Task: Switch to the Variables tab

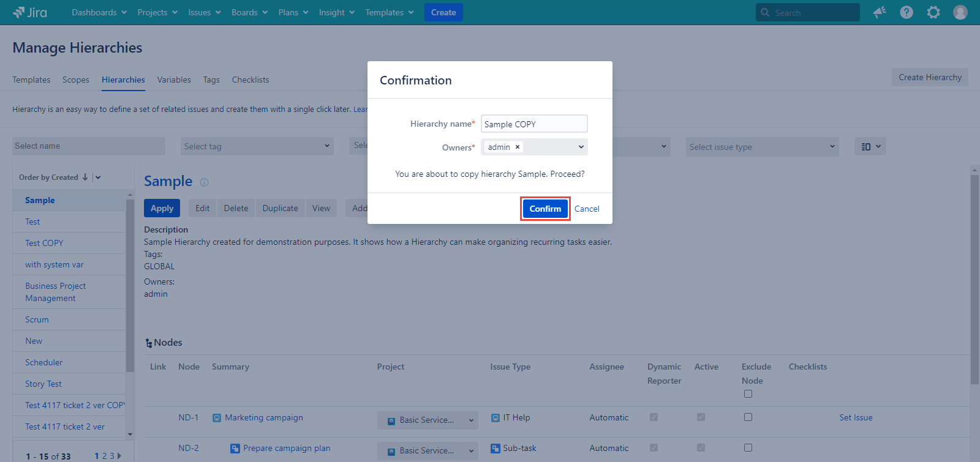Action: (x=174, y=80)
